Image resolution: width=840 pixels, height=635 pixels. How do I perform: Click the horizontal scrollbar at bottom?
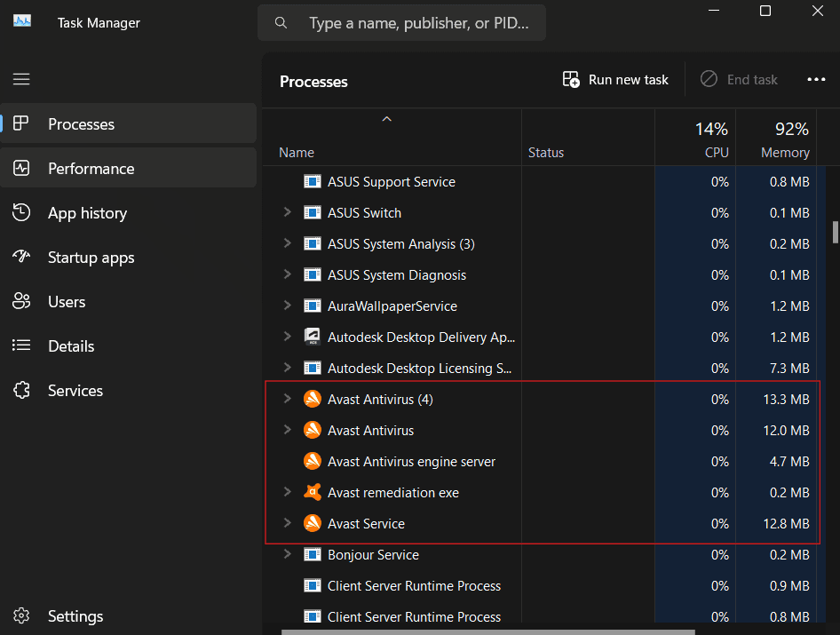click(488, 632)
